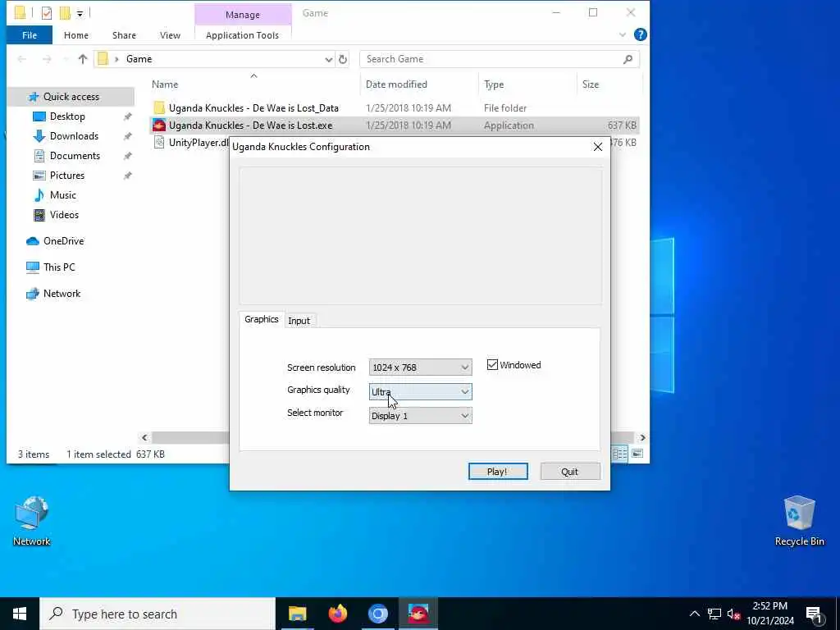The image size is (840, 630).
Task: Click the taskbar search box
Action: [157, 614]
